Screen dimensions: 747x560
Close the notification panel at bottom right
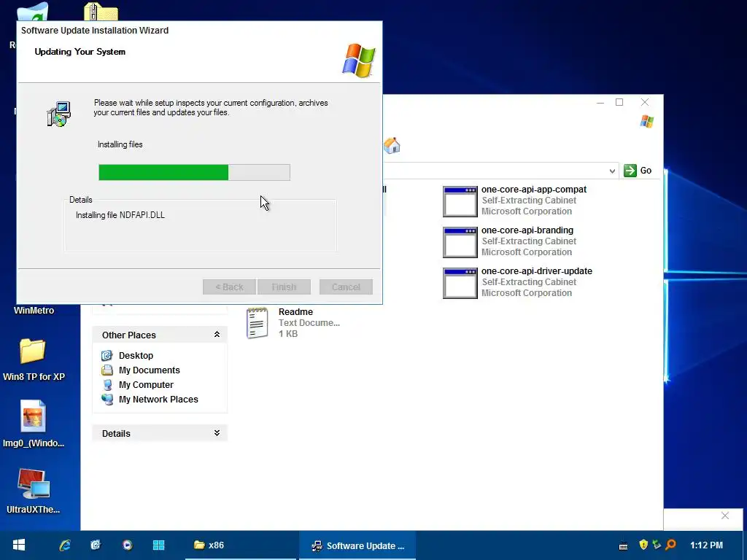point(725,516)
